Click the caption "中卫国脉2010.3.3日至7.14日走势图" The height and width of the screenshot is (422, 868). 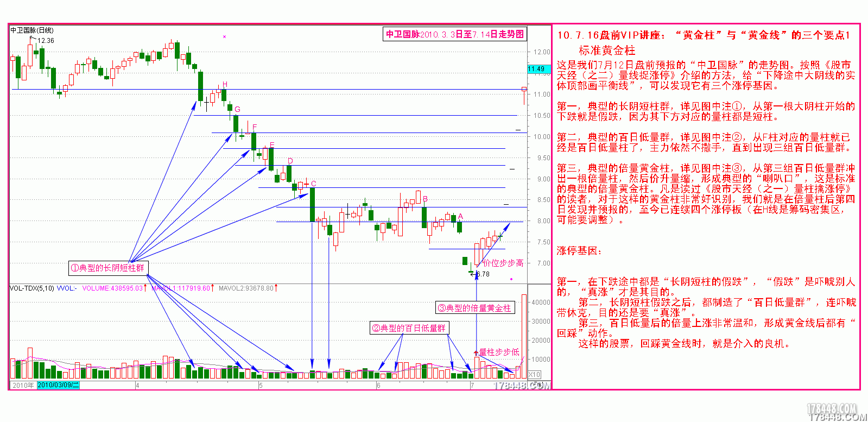pyautogui.click(x=455, y=34)
